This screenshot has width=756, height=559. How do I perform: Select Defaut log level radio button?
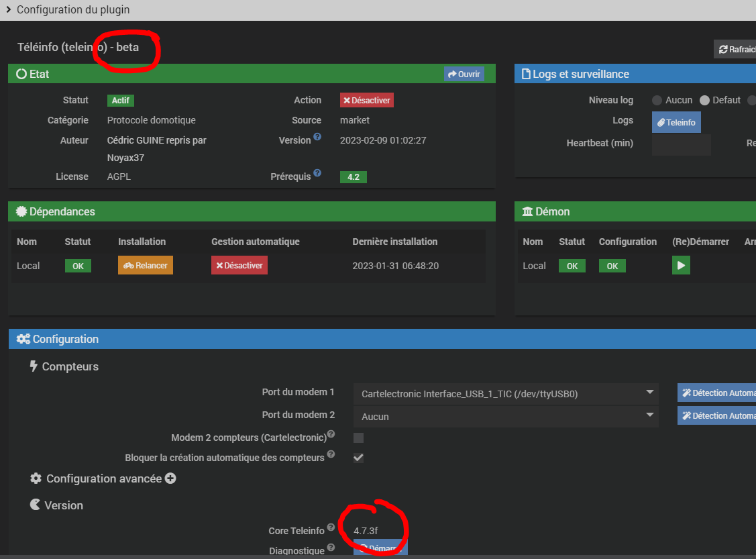pyautogui.click(x=704, y=100)
